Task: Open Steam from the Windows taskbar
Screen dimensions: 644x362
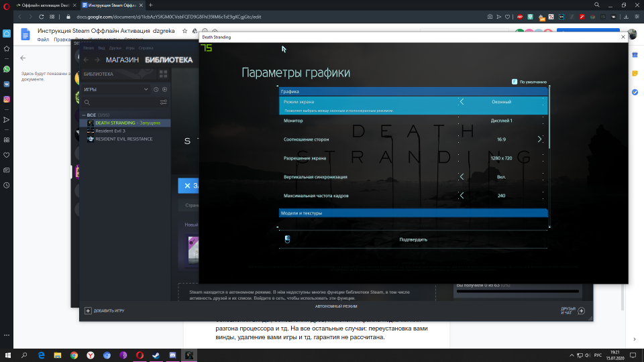Action: pos(156,355)
